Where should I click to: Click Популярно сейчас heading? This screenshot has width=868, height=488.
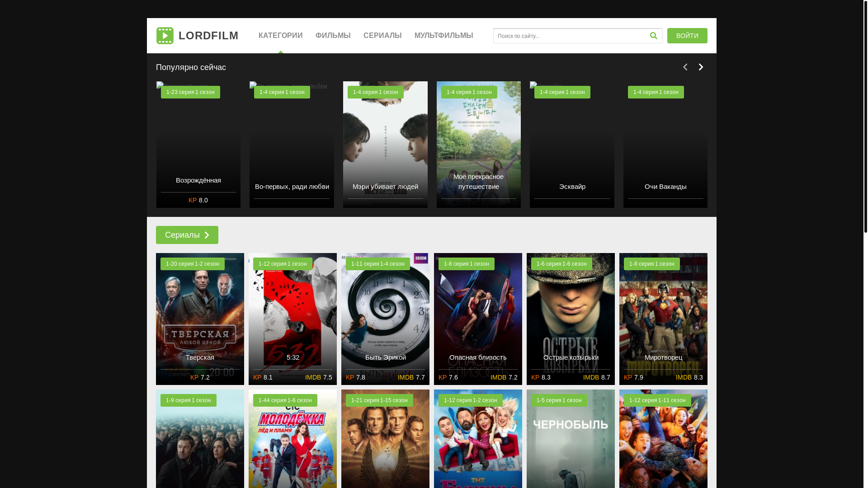(x=191, y=67)
